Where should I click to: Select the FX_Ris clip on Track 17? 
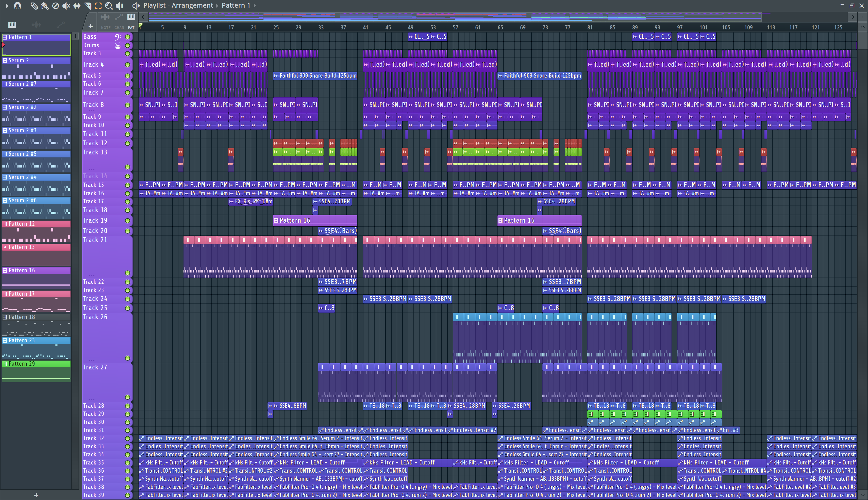click(x=251, y=202)
